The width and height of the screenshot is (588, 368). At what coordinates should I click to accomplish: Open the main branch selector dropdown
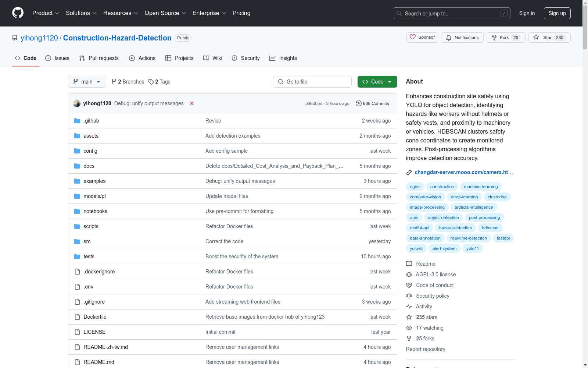[x=87, y=82]
